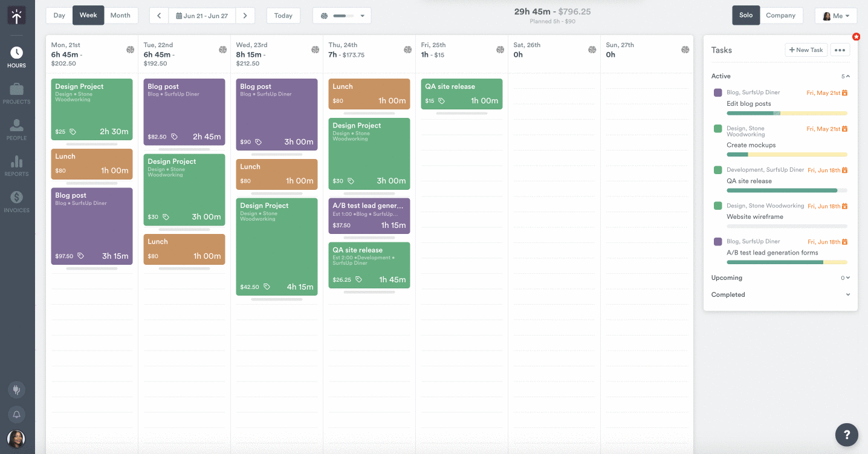The width and height of the screenshot is (868, 454).
Task: Switch to Company view
Action: coord(782,15)
